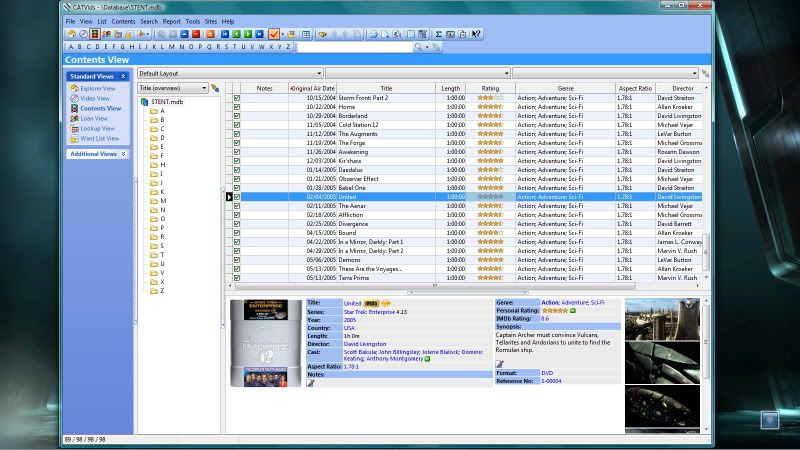Image resolution: width=800 pixels, height=450 pixels.
Task: Click the Star Trek Enterprise DVD cover thumbnail
Action: pos(266,343)
